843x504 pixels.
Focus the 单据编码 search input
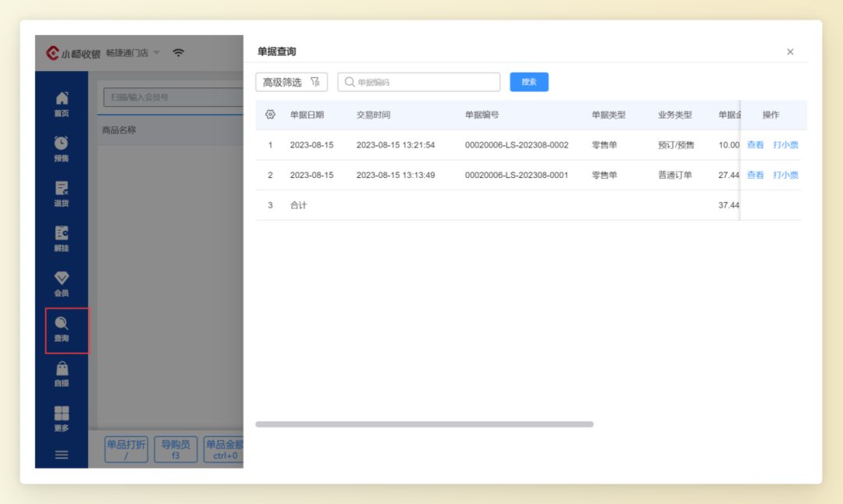click(x=419, y=82)
